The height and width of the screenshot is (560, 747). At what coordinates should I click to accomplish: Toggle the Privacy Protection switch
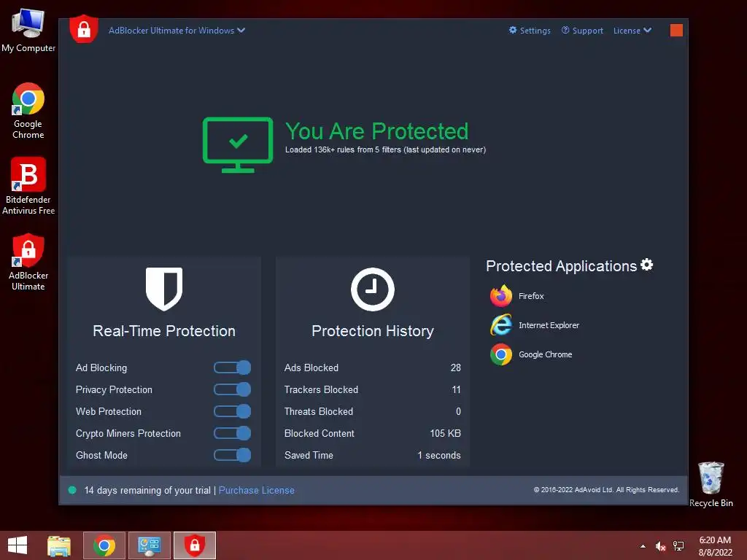click(x=232, y=389)
